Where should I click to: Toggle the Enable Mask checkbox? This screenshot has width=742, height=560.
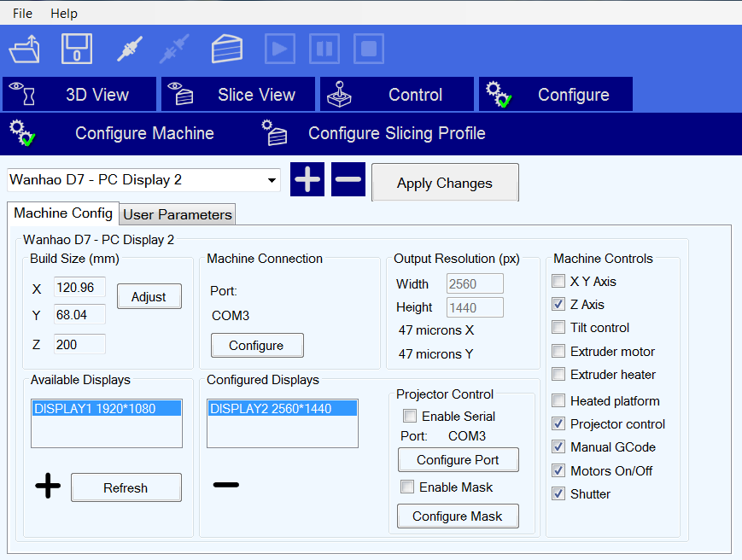[407, 487]
